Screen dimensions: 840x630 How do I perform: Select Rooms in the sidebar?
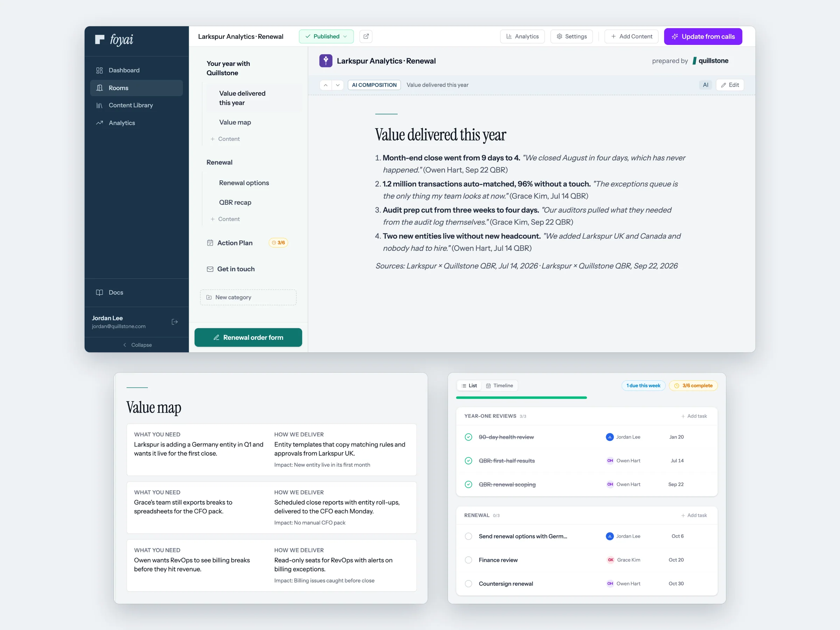coord(136,88)
